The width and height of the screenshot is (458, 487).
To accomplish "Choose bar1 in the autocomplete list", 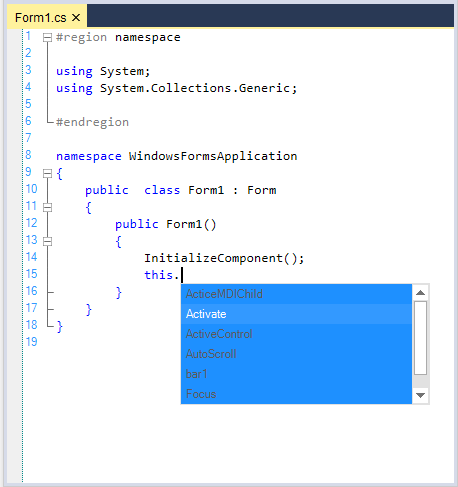I will [x=296, y=374].
